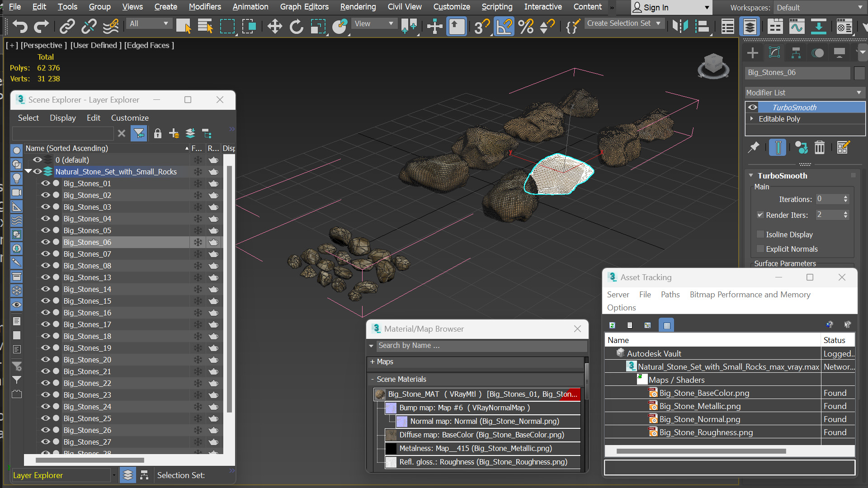868x488 pixels.
Task: Hide Big_Stones_20 using its eye icon
Action: pyautogui.click(x=46, y=360)
